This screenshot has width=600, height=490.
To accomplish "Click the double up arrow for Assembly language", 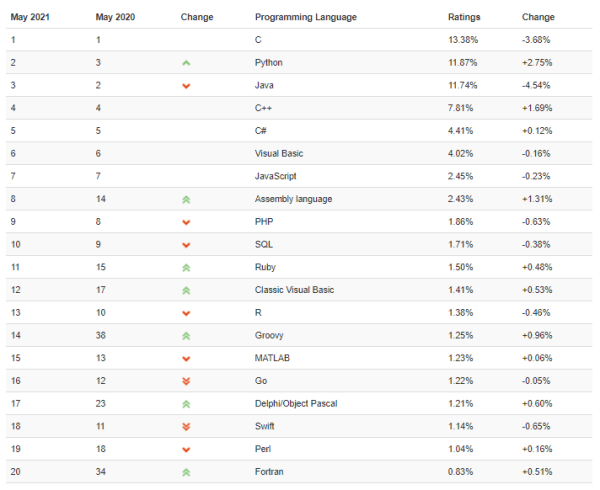I will point(186,199).
